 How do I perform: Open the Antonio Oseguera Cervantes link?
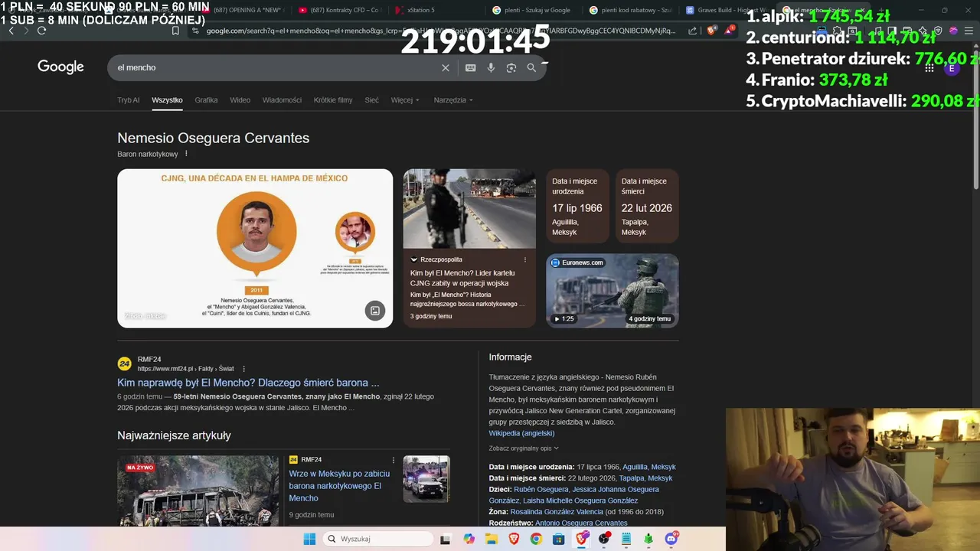coord(581,523)
